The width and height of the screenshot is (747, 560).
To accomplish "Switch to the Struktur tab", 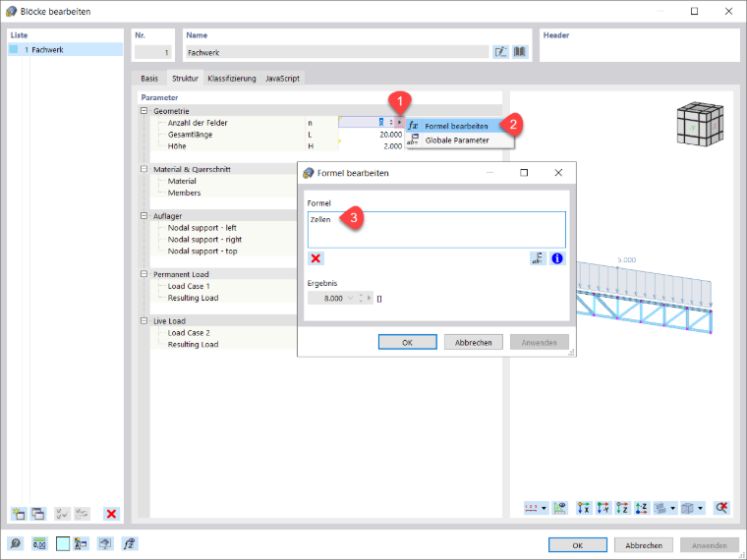I will (186, 78).
